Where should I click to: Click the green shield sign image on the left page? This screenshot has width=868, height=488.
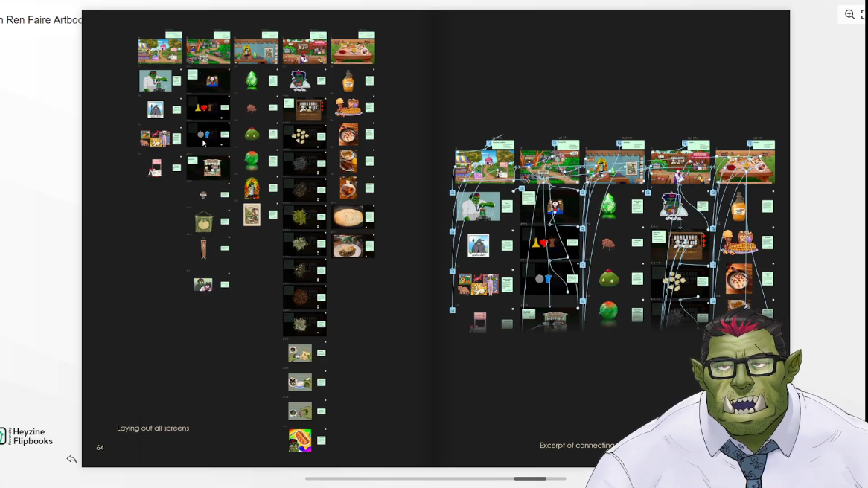[204, 222]
